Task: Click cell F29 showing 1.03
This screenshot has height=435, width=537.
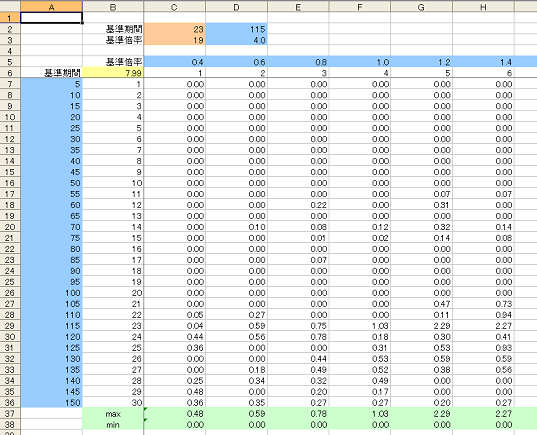Action: (360, 326)
